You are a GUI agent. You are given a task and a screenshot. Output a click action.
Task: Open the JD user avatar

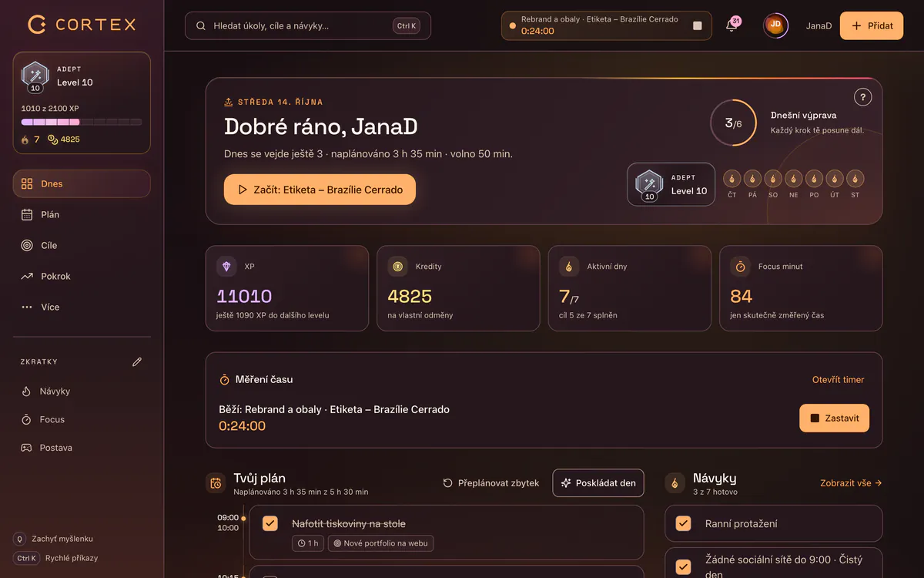(x=775, y=25)
